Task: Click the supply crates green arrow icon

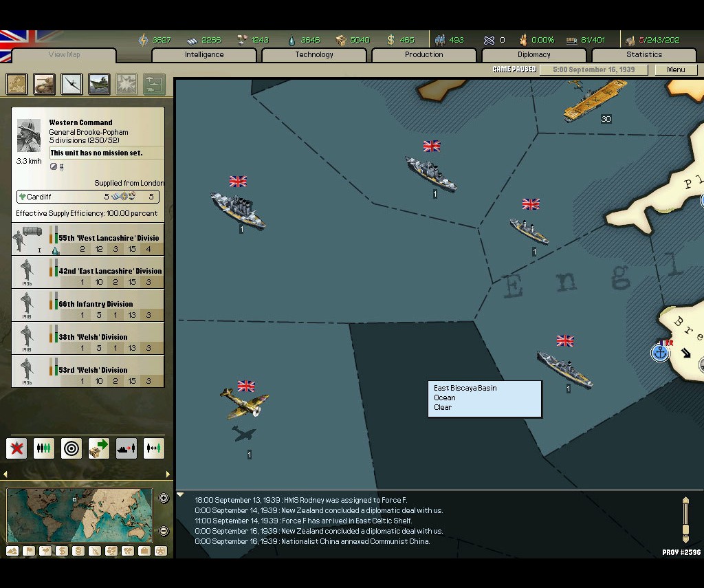Action: [x=99, y=448]
